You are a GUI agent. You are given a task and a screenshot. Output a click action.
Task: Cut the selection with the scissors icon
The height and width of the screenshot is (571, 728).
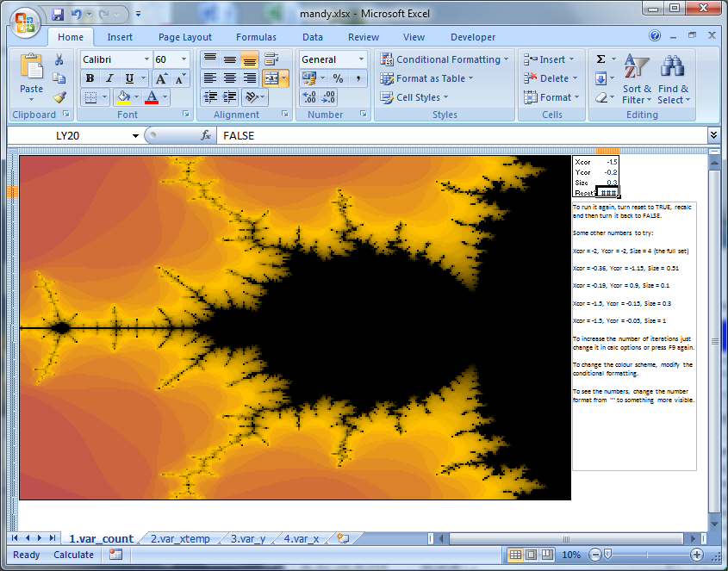[59, 59]
